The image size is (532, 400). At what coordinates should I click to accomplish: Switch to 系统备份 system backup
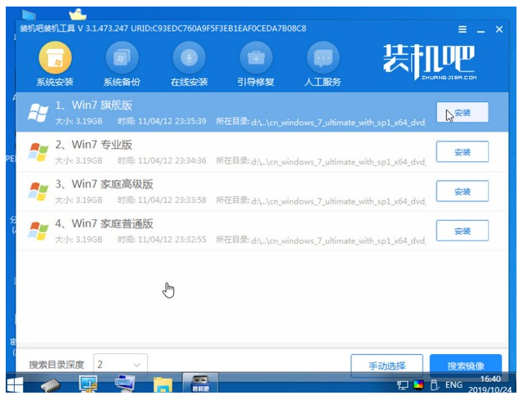122,64
